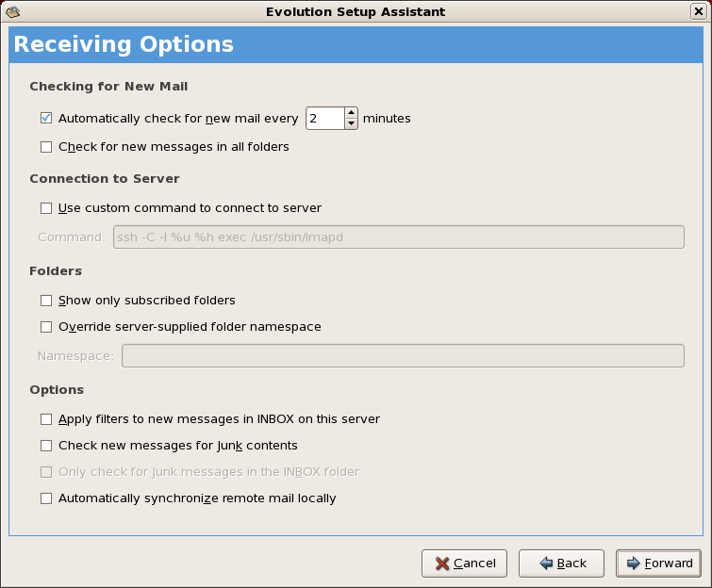Click the Command text field
The width and height of the screenshot is (712, 588).
click(398, 237)
